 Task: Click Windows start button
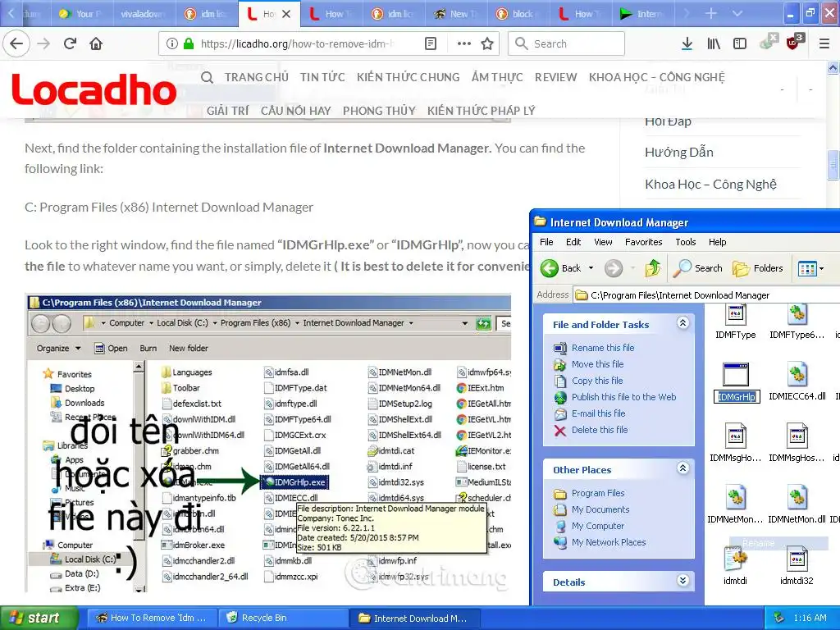[x=38, y=618]
